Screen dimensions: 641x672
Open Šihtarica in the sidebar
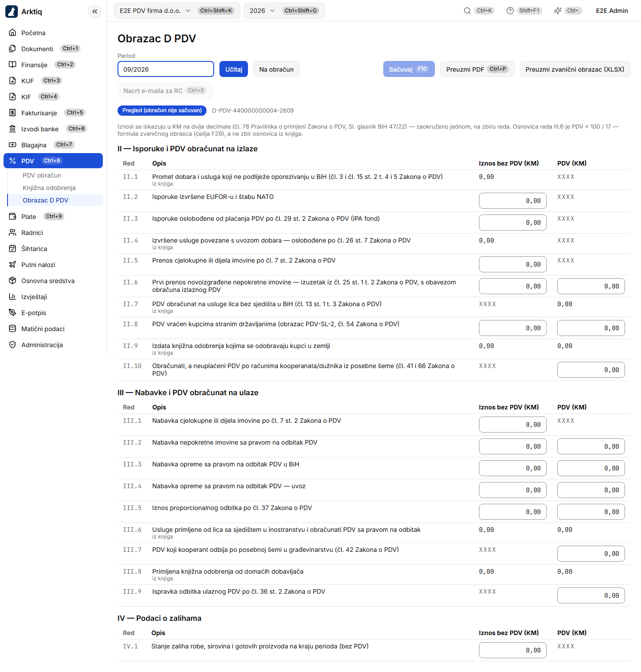[53, 249]
